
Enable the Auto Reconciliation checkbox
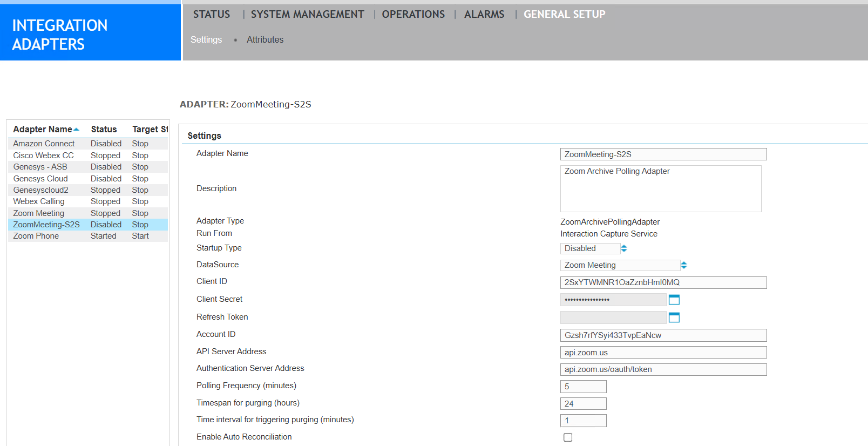point(567,437)
